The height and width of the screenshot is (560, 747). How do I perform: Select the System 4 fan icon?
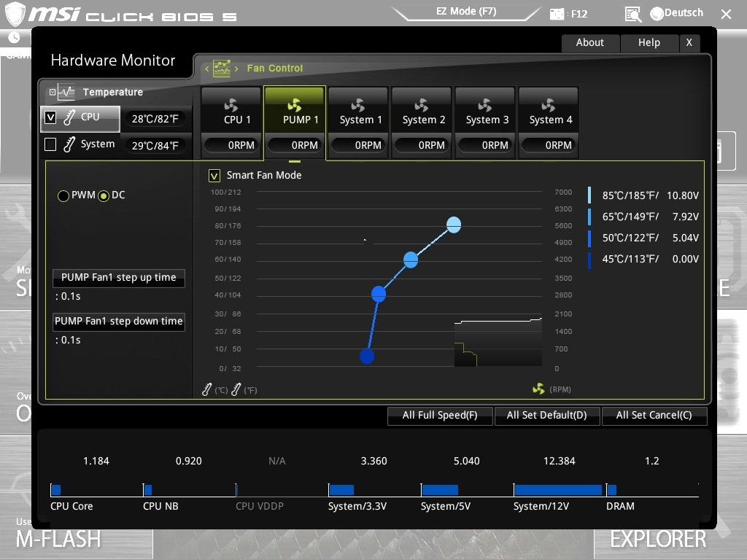[x=549, y=105]
